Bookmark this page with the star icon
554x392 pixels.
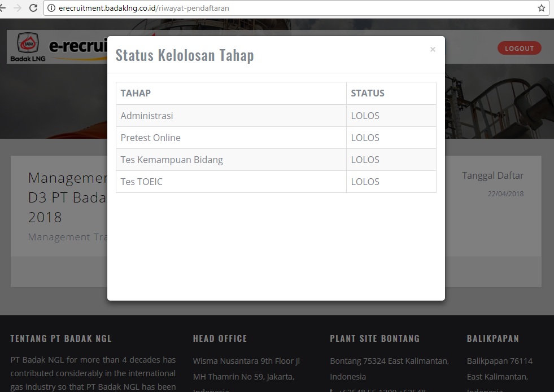[541, 8]
